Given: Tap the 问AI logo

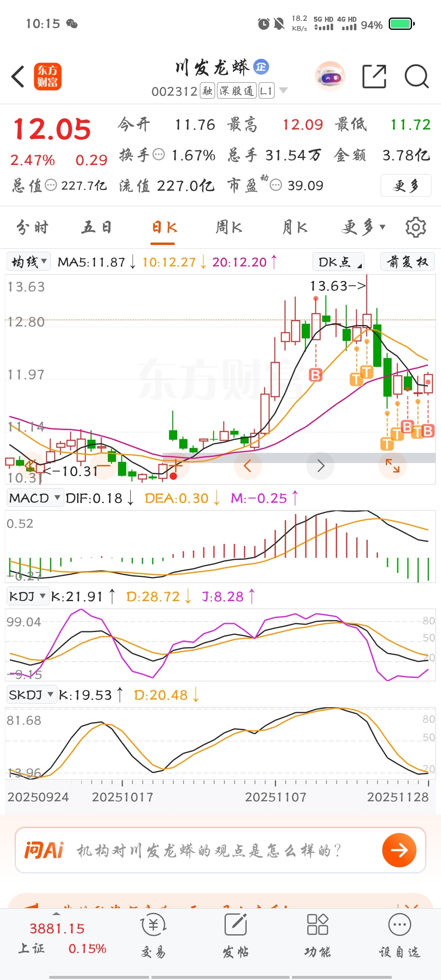Looking at the screenshot, I should point(44,850).
